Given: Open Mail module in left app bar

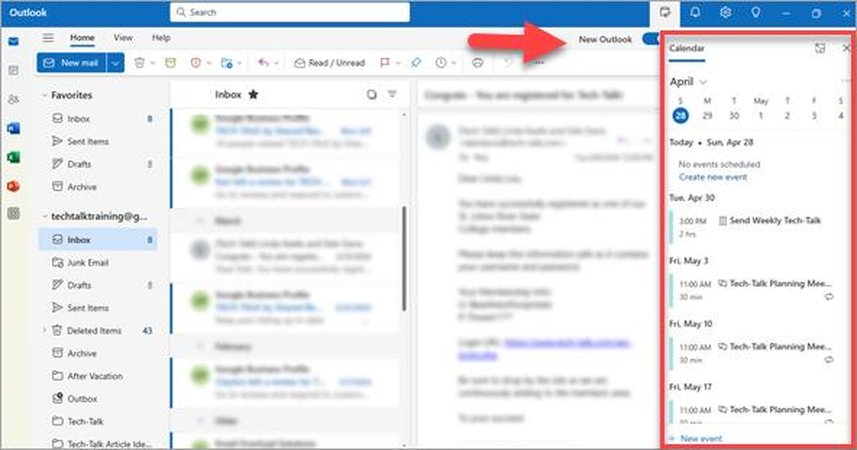Looking at the screenshot, I should pos(14,42).
